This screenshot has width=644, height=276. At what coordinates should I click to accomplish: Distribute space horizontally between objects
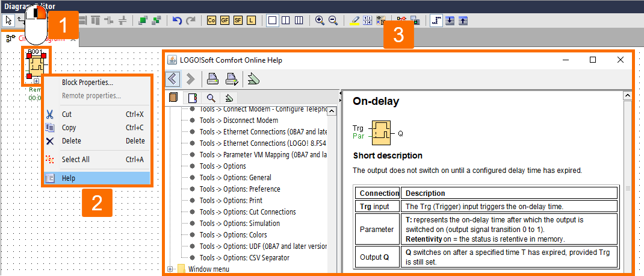click(109, 20)
